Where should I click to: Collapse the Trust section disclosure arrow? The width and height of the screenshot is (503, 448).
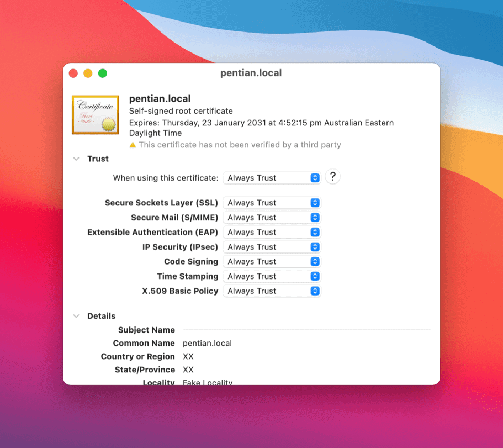76,159
